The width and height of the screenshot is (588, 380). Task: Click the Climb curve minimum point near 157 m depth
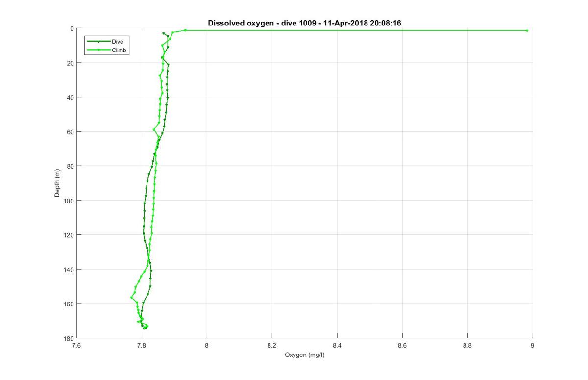click(132, 297)
